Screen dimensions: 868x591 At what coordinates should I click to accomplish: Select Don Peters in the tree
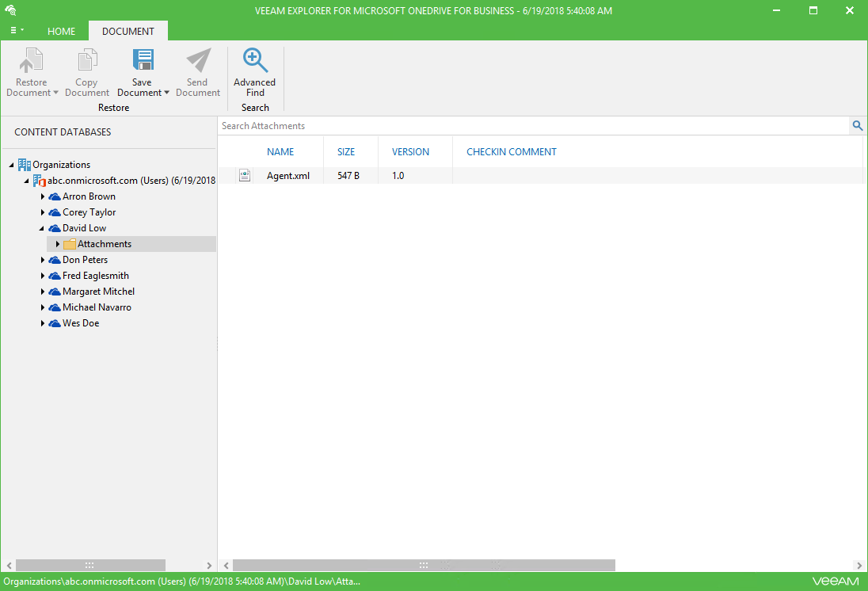[x=86, y=260]
